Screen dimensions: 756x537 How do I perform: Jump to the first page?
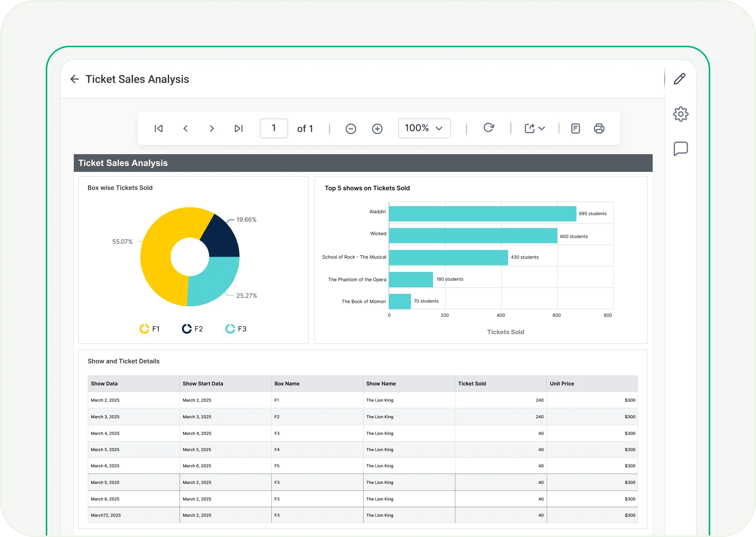tap(158, 128)
